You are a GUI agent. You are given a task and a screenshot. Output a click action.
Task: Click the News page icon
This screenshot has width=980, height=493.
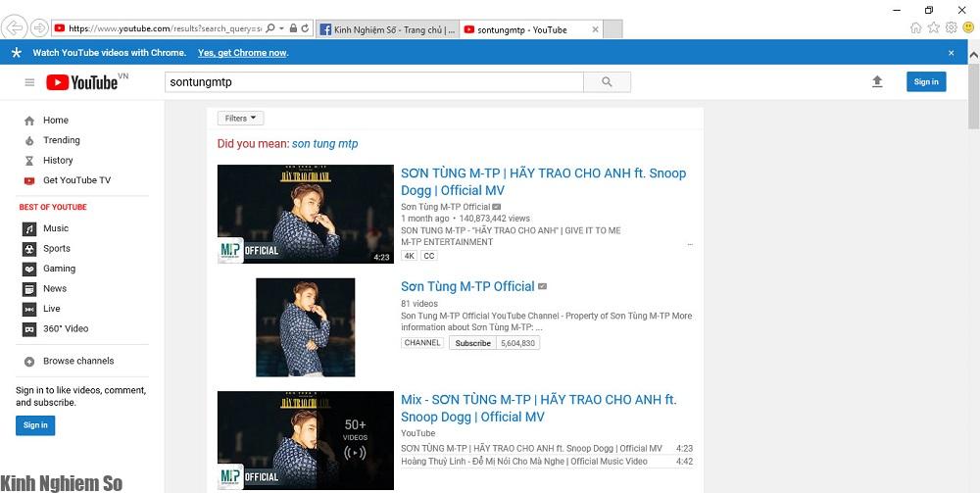pos(29,289)
